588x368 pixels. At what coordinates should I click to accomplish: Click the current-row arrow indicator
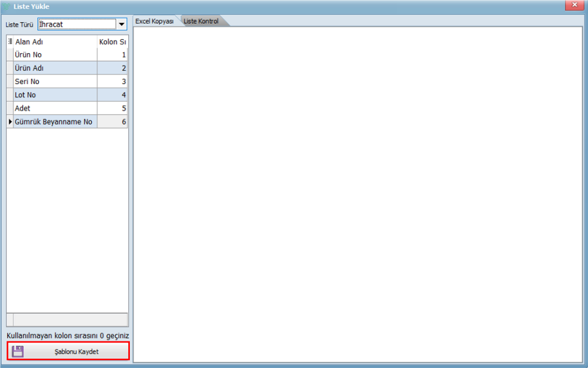pos(10,121)
